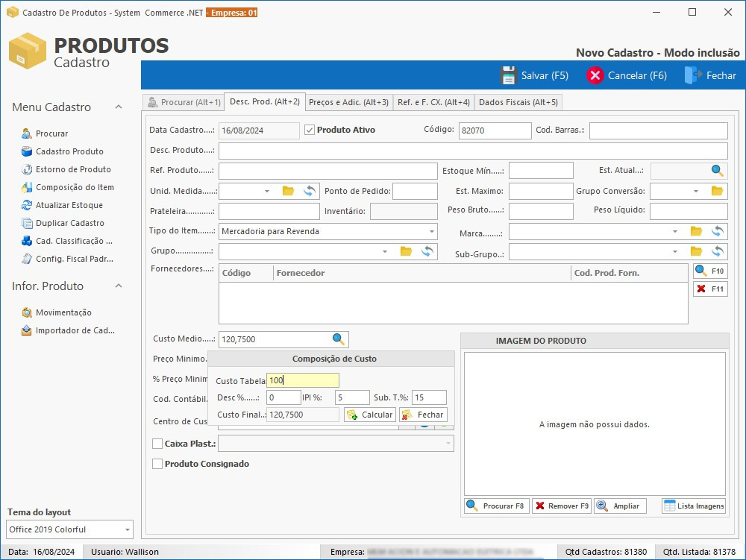Uncheck the Produto Ativo checkbox
This screenshot has width=746, height=560.
310,130
